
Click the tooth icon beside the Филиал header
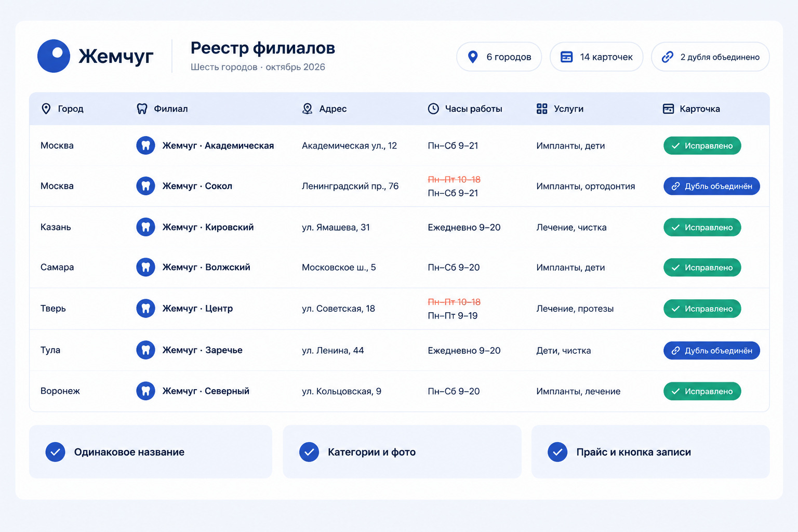(142, 109)
